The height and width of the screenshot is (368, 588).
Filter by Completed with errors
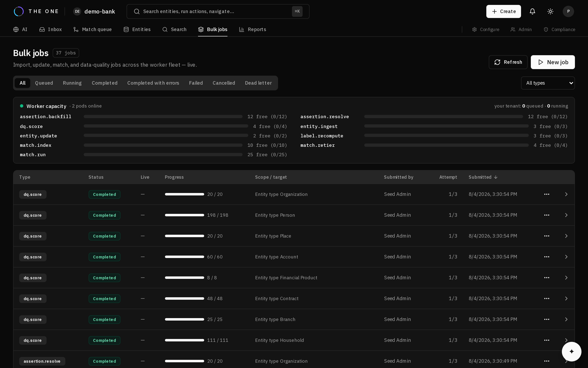click(153, 83)
